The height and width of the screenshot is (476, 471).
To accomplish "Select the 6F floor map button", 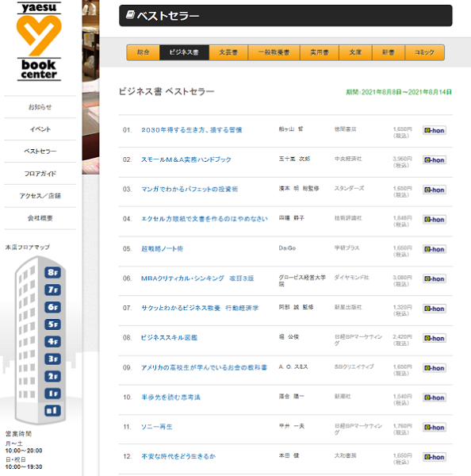I will point(52,307).
